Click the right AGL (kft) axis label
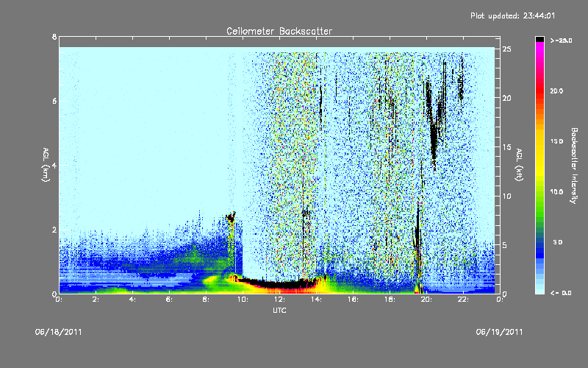 [519, 165]
